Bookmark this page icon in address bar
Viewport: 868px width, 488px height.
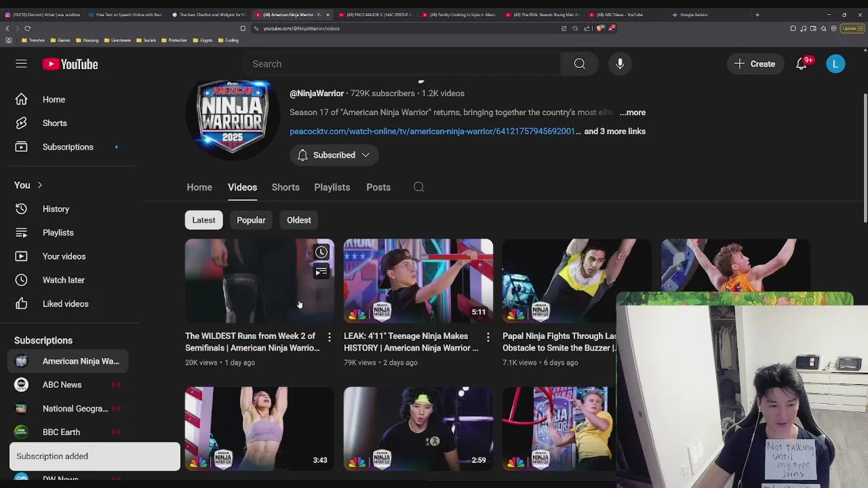243,28
